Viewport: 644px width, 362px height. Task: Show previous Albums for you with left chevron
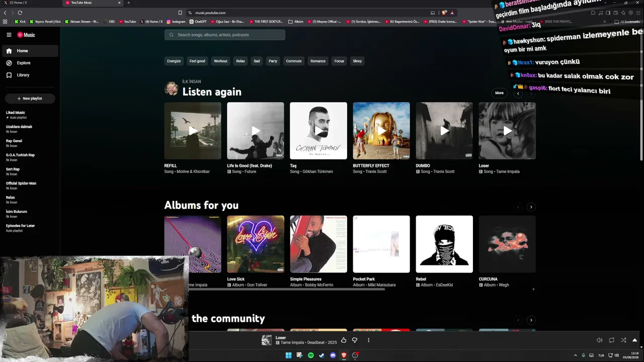pos(518,207)
